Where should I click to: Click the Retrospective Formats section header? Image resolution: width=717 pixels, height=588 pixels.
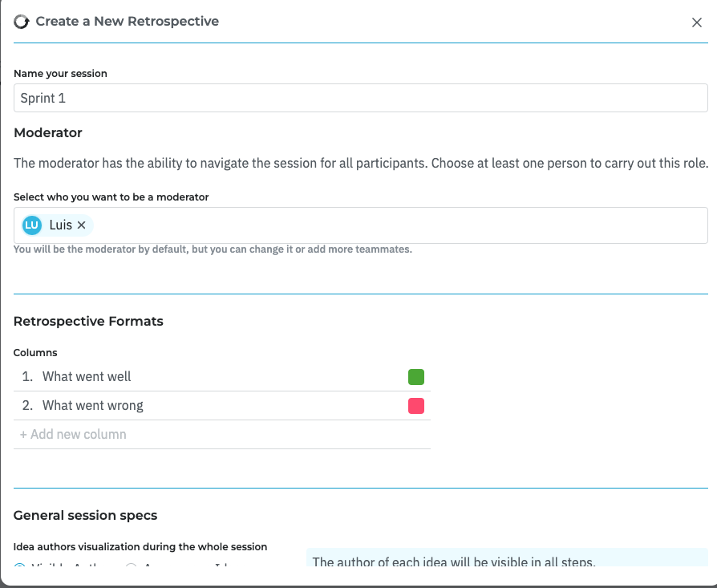[x=88, y=321]
